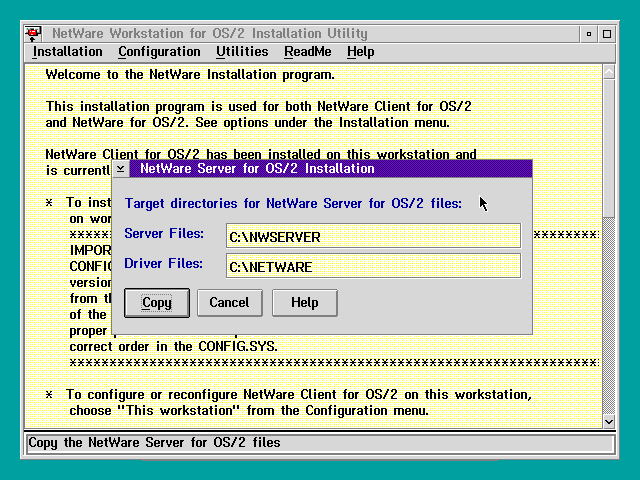
Task: Click 'NetWare Client for OS/2 has been installed' line
Action: coord(261,155)
